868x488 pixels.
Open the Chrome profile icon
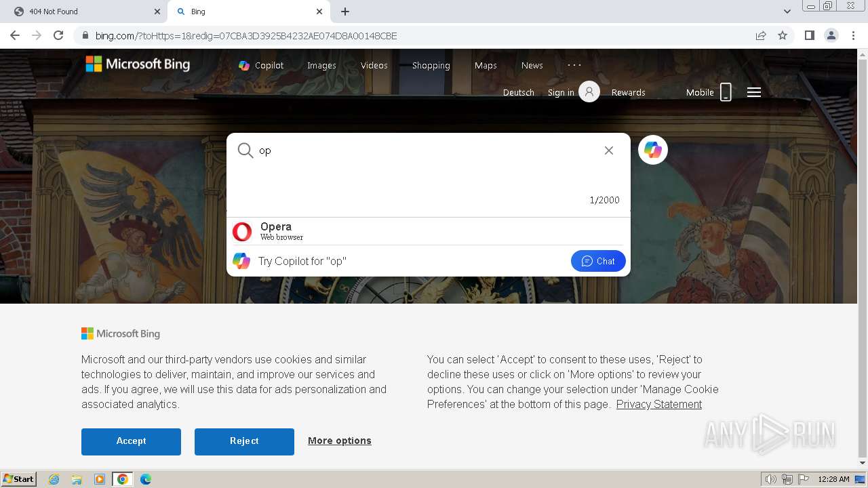pyautogui.click(x=831, y=35)
